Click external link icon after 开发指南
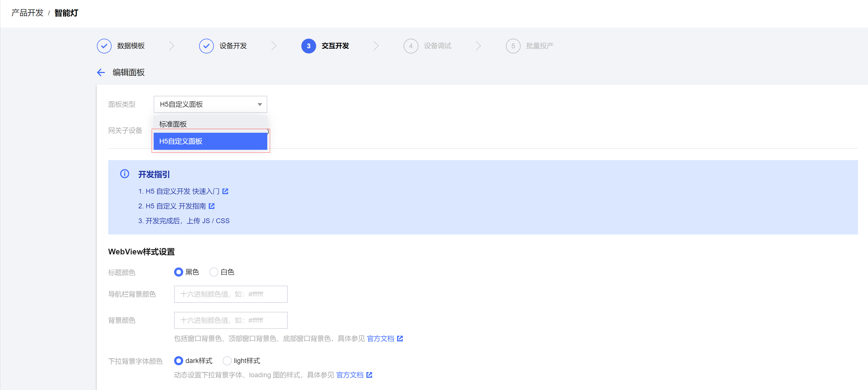This screenshot has width=868, height=390. click(x=212, y=206)
